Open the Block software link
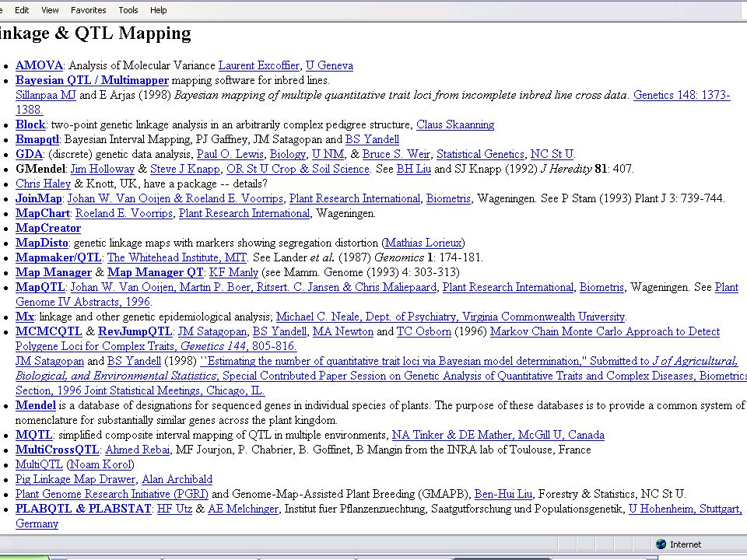747x560 pixels. click(30, 124)
